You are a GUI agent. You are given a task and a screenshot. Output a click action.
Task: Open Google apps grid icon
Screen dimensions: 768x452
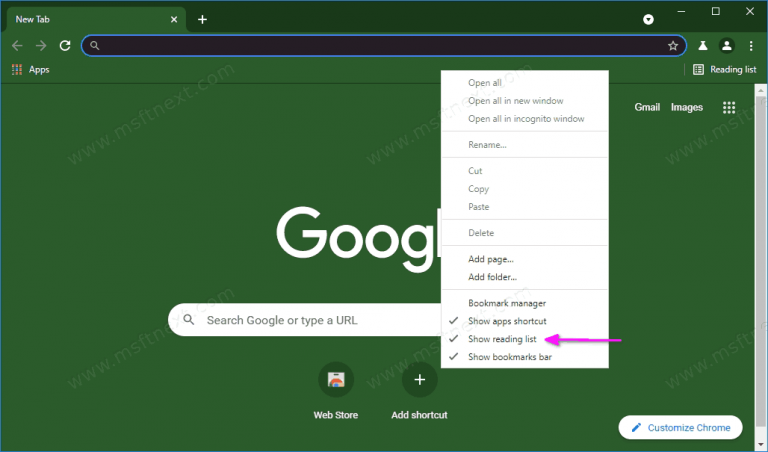pyautogui.click(x=729, y=107)
